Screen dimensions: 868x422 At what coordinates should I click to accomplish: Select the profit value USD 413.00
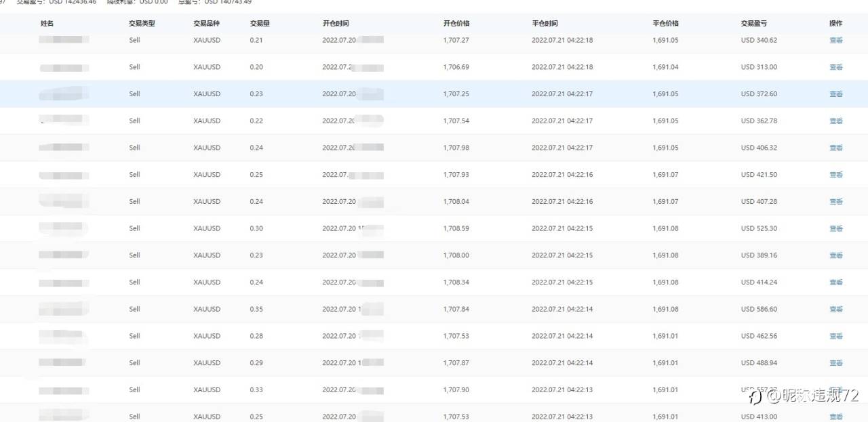pyautogui.click(x=759, y=417)
